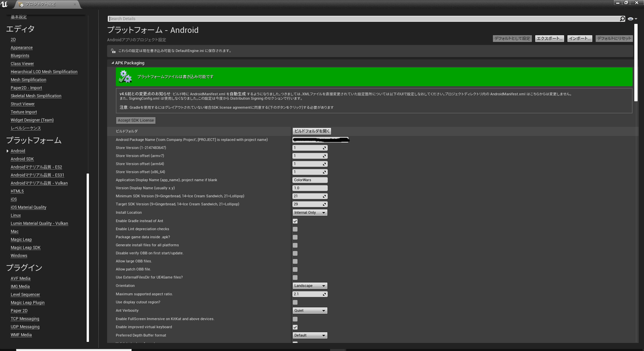This screenshot has width=644, height=351.
Task: Open HTML5 platform settings
Action: [17, 191]
